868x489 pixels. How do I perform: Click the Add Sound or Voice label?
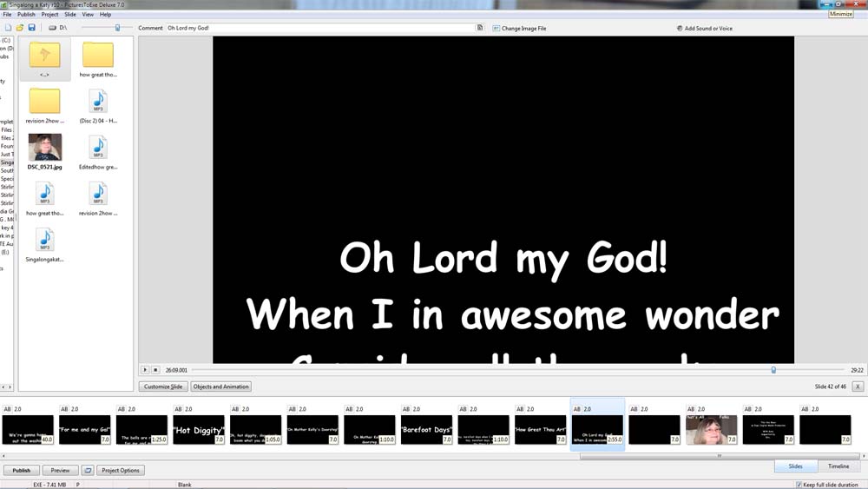(708, 29)
